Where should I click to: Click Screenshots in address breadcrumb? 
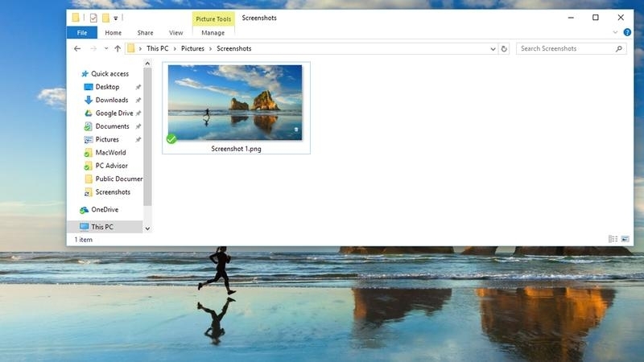tap(233, 48)
